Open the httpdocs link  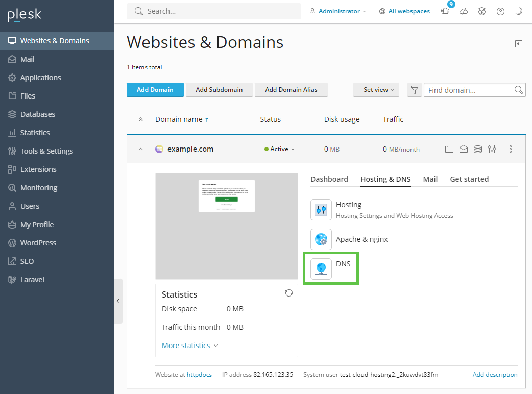[x=199, y=375]
